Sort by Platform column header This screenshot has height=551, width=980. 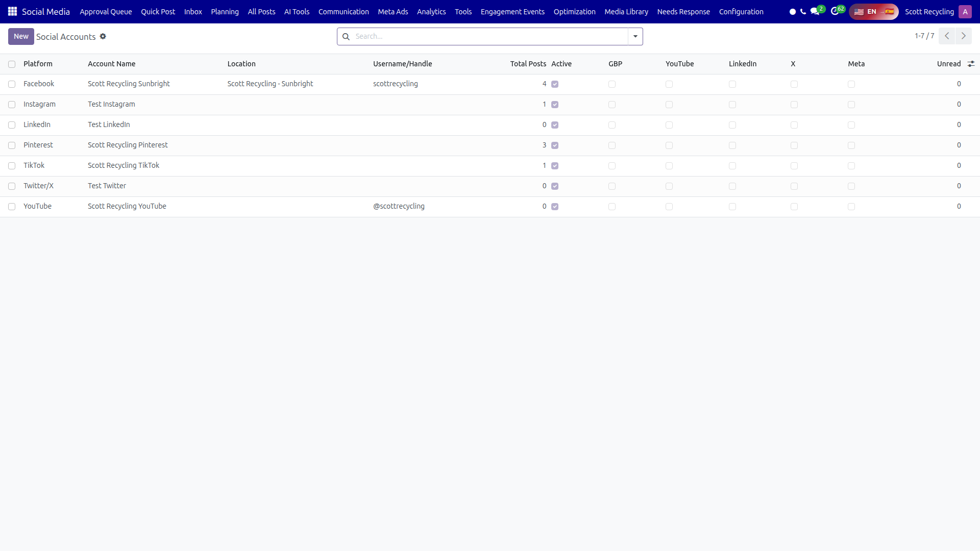(38, 64)
